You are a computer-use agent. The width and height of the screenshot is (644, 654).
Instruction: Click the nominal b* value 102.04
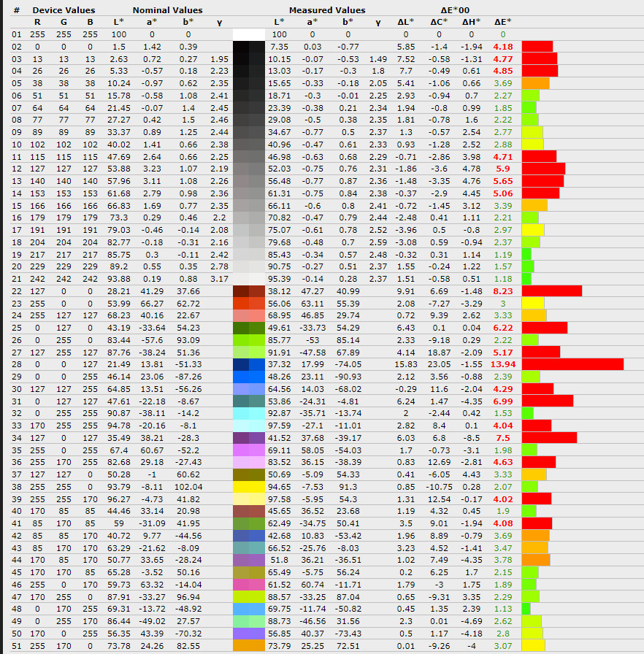point(188,487)
